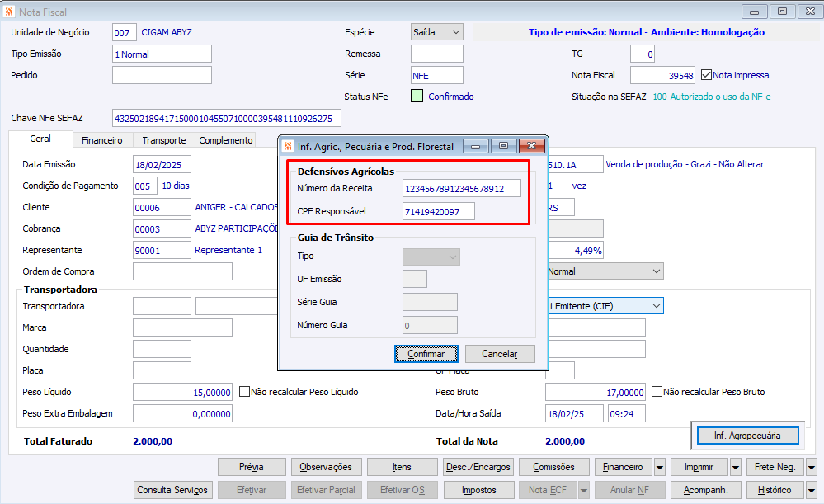This screenshot has height=504, width=824.
Task: Click the green Status NFe indicator
Action: 417,97
